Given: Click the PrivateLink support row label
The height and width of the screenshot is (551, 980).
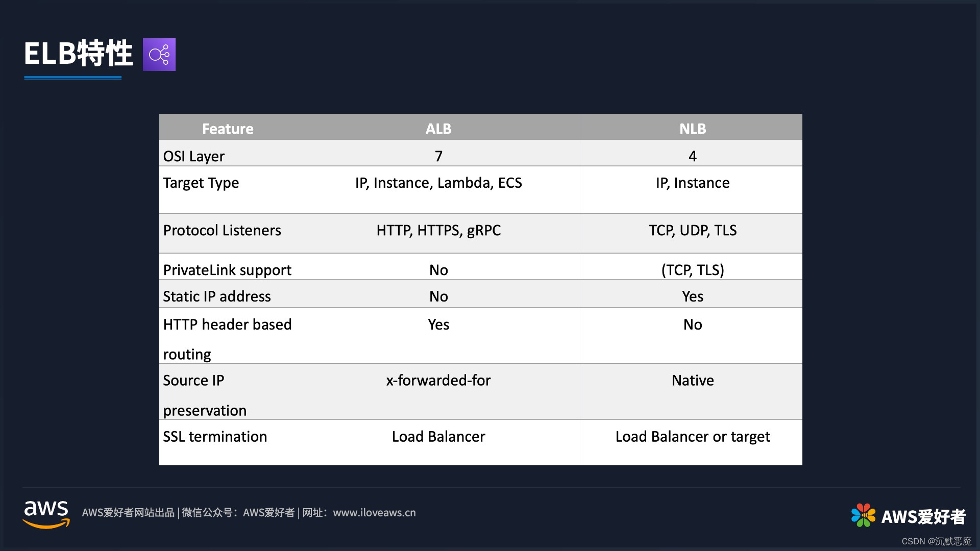Looking at the screenshot, I should tap(227, 270).
